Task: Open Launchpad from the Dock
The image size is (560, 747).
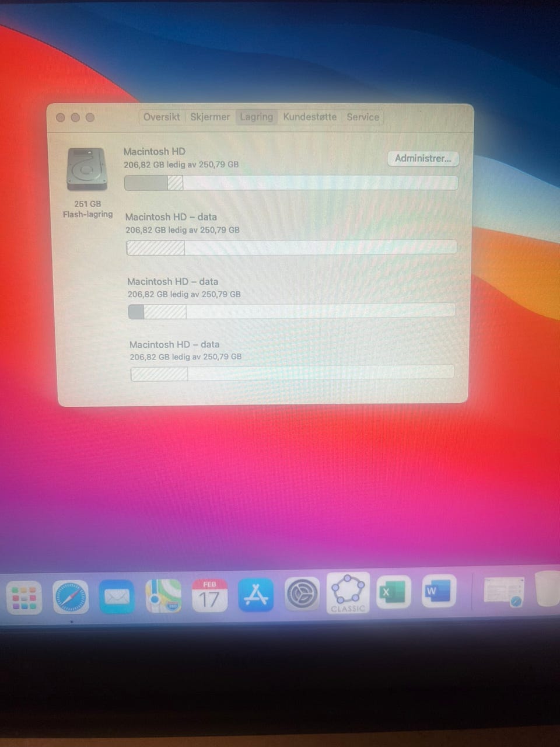Action: [24, 598]
